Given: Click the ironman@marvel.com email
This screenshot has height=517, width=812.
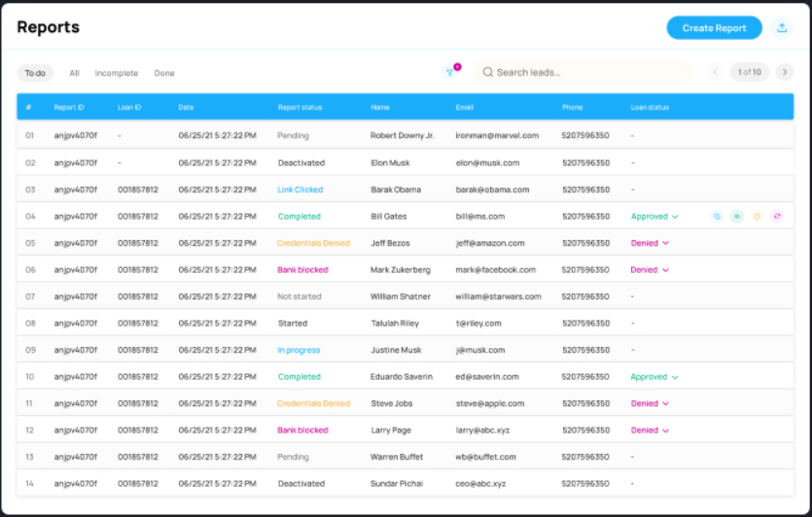Looking at the screenshot, I should 497,136.
